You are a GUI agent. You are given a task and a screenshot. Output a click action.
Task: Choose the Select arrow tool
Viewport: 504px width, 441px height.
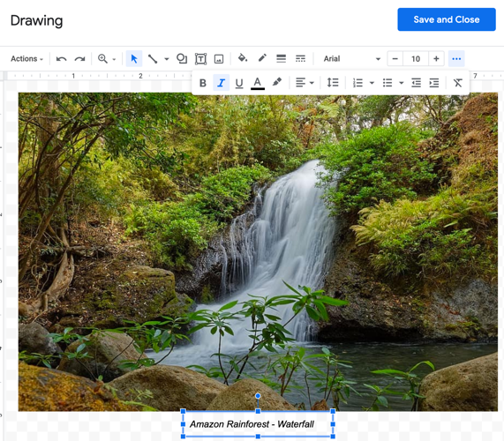134,59
